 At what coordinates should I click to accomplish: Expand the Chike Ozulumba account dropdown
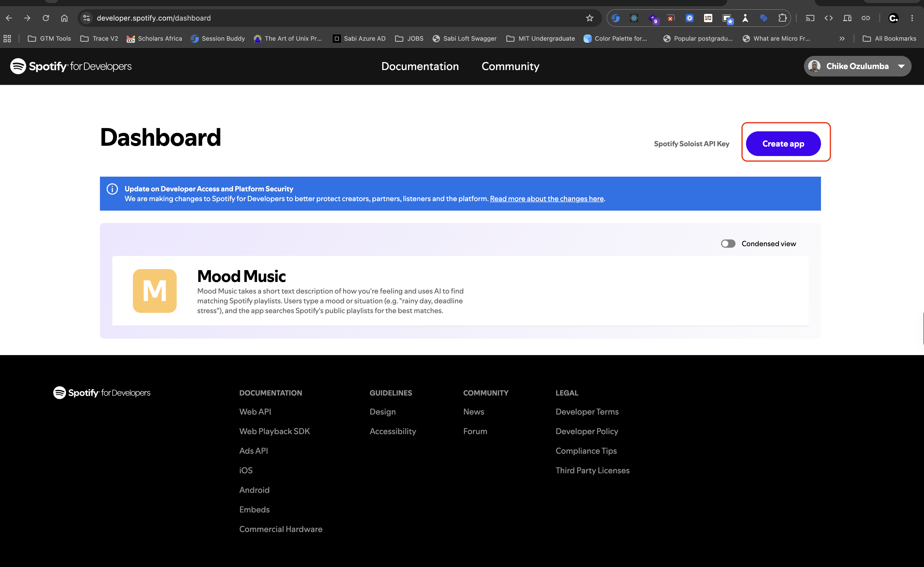pos(857,66)
